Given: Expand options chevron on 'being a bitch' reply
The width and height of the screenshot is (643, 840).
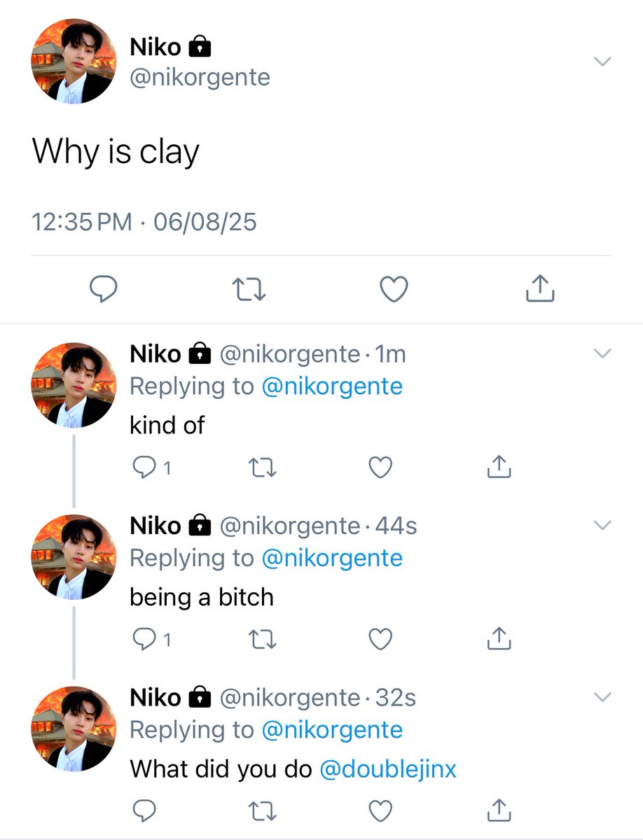Looking at the screenshot, I should [602, 525].
